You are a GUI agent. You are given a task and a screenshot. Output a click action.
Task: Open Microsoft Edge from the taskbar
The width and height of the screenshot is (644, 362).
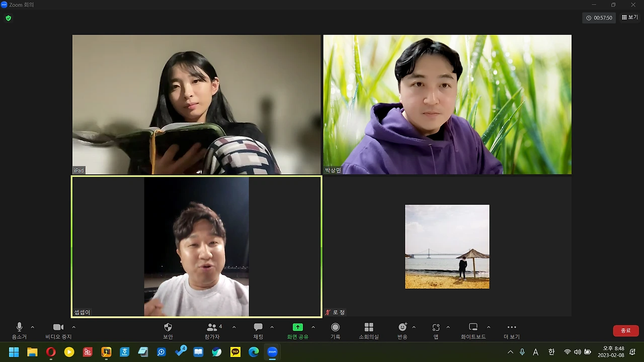click(254, 352)
